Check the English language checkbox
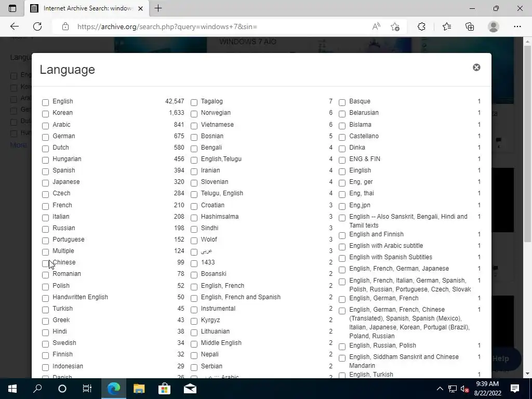 (46, 102)
